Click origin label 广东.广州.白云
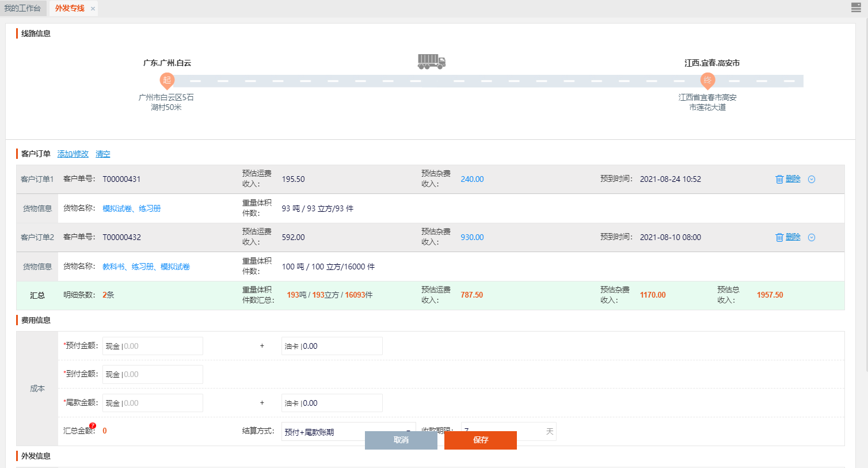 (167, 63)
